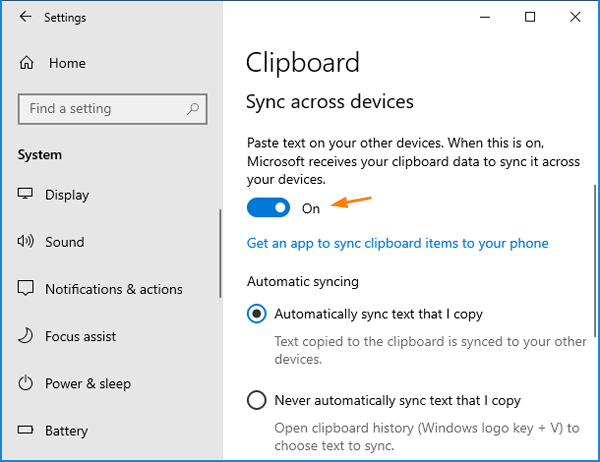Open Display settings page
This screenshot has height=462, width=600.
click(67, 195)
